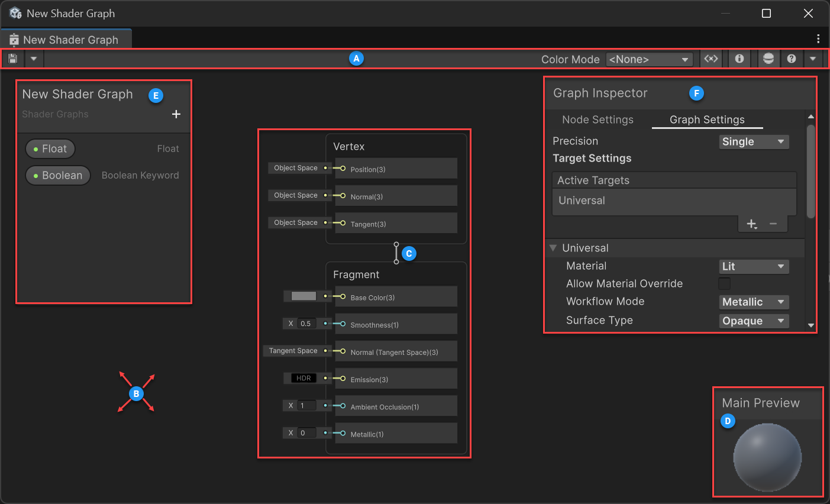Screen dimensions: 830x504
Task: Add a new property with the Blackboard plus icon
Action: [176, 114]
